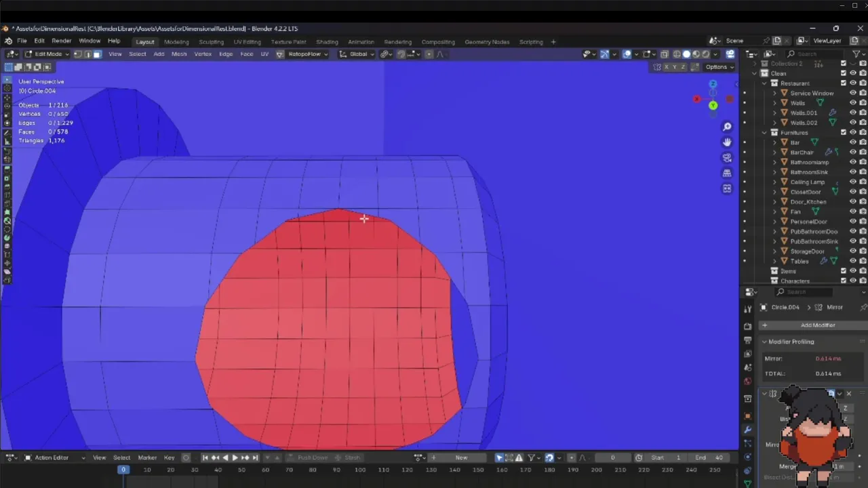Hide the Ceiling Lamp with eye icon

coord(853,182)
